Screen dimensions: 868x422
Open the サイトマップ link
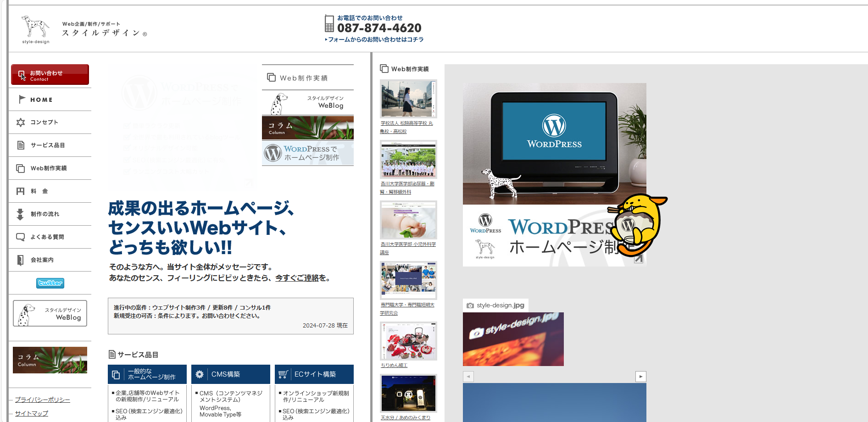(31, 414)
